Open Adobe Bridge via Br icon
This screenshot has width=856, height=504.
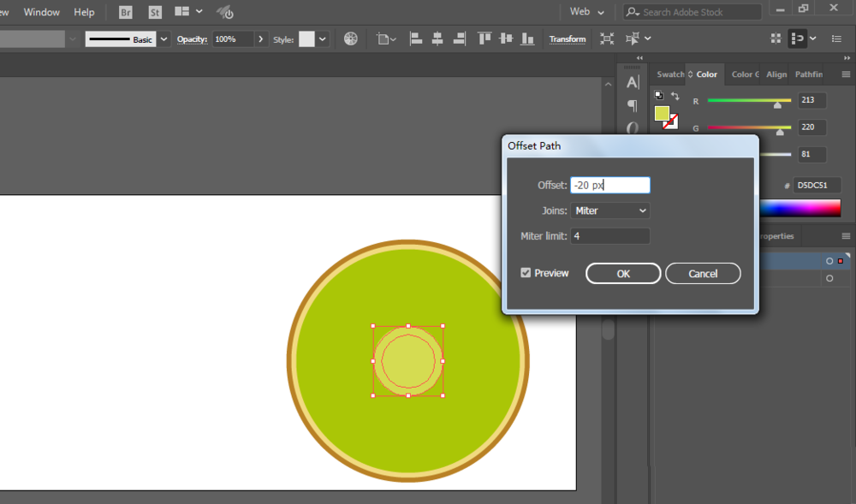(126, 12)
